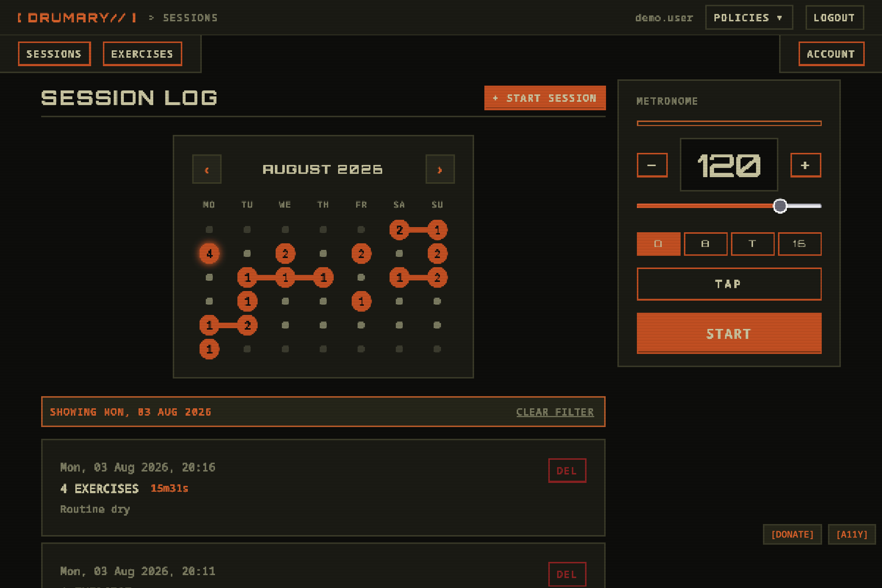The image size is (882, 588).
Task: Select Sunday August 16 showing 2 sessions
Action: pos(437,277)
